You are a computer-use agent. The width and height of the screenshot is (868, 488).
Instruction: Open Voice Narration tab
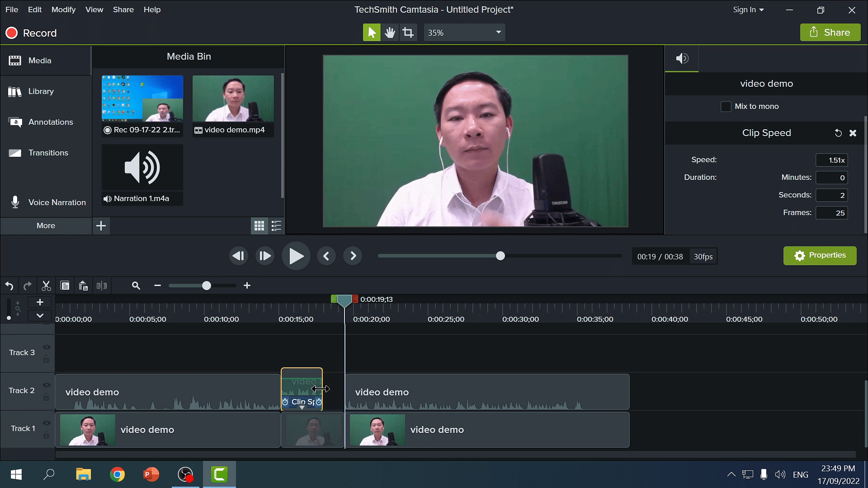tap(46, 202)
